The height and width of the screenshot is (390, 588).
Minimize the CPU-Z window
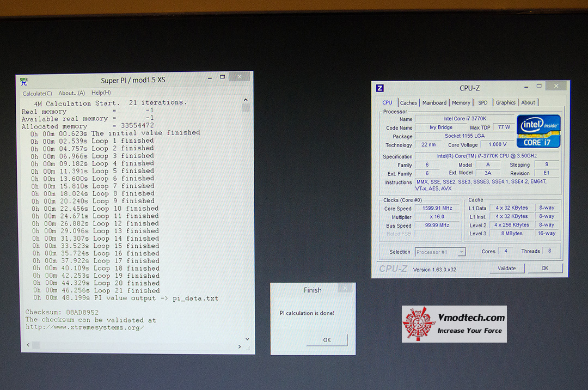(526, 87)
